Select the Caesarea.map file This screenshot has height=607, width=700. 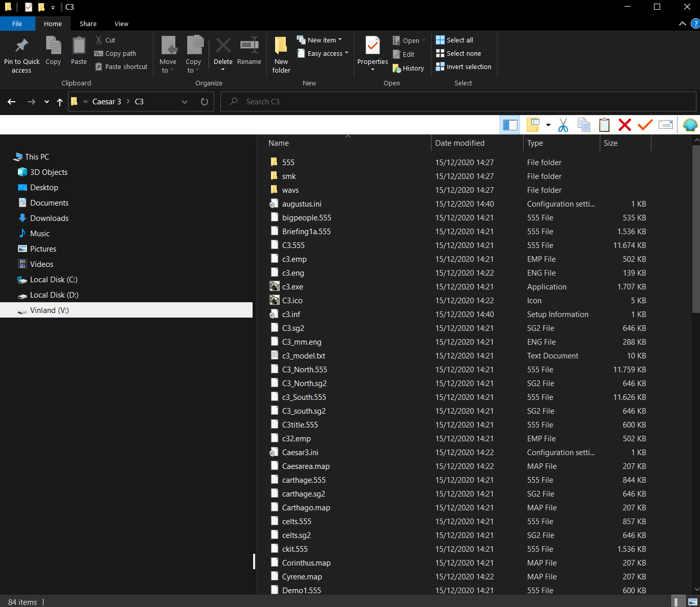click(x=306, y=466)
